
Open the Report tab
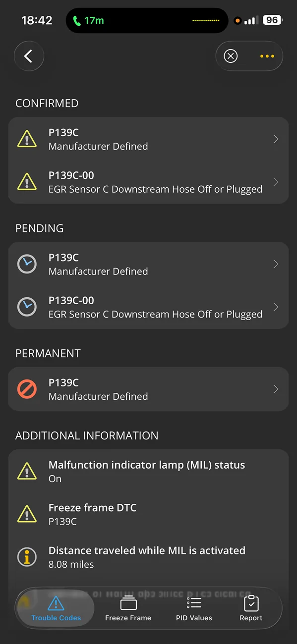(x=251, y=608)
